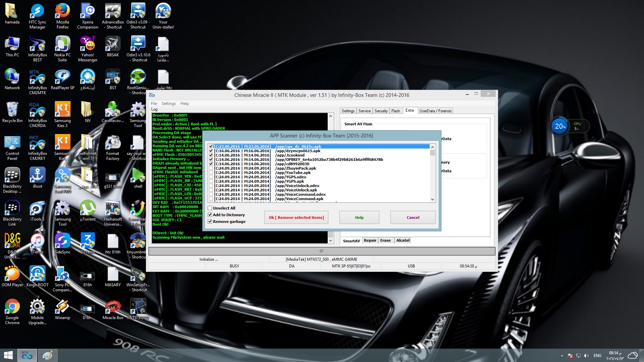
Task: Click log panel scroll-down arrow
Action: (x=330, y=241)
